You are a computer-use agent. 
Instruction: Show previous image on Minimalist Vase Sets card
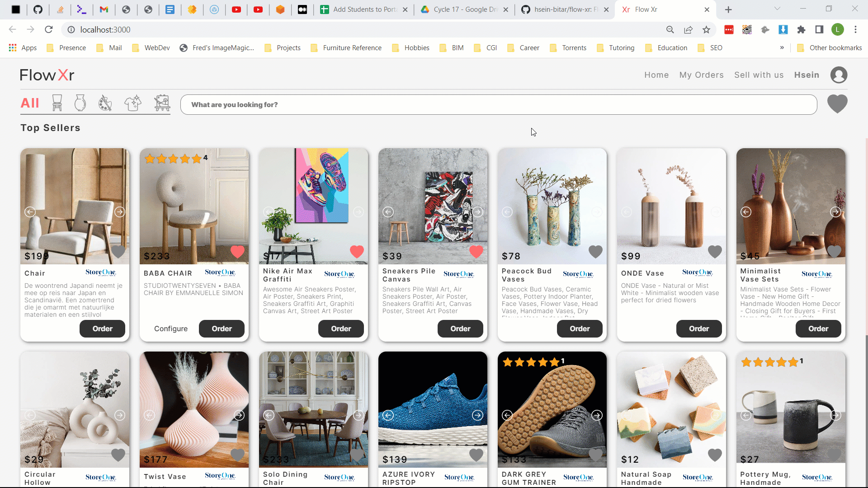pos(746,212)
